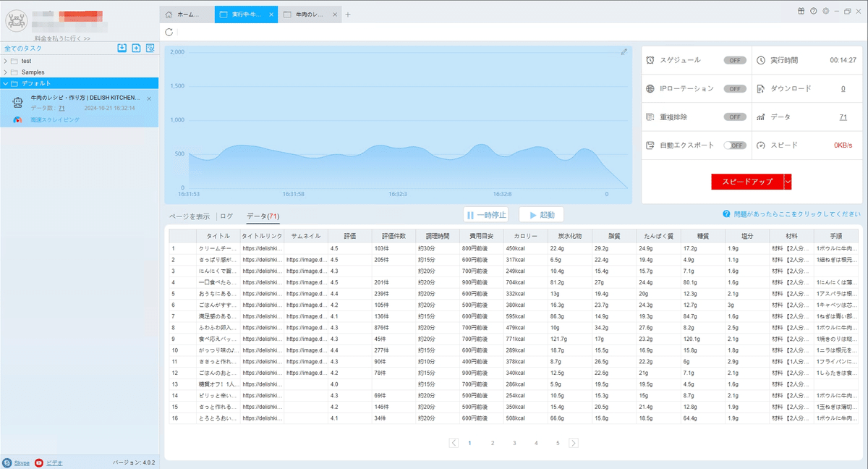868x469 pixels.
Task: Switch to the 実行中 tab
Action: pyautogui.click(x=246, y=14)
